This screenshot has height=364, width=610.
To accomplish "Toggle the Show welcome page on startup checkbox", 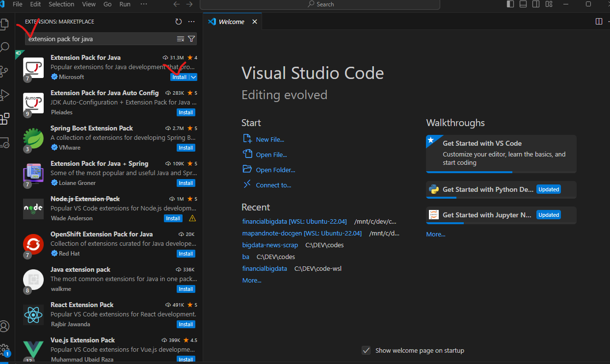I will coord(366,350).
